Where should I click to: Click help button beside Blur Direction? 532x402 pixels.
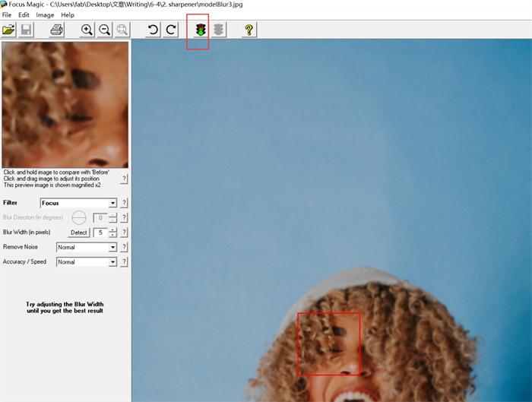[124, 217]
